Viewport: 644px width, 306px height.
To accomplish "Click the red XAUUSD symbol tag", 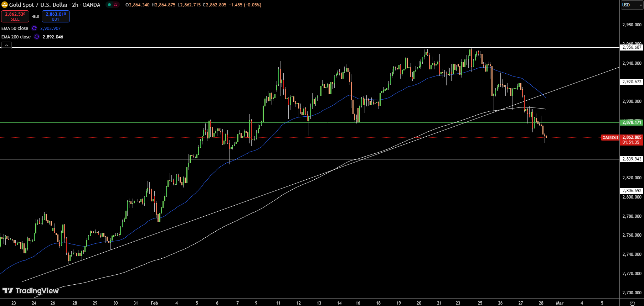I will (610, 137).
